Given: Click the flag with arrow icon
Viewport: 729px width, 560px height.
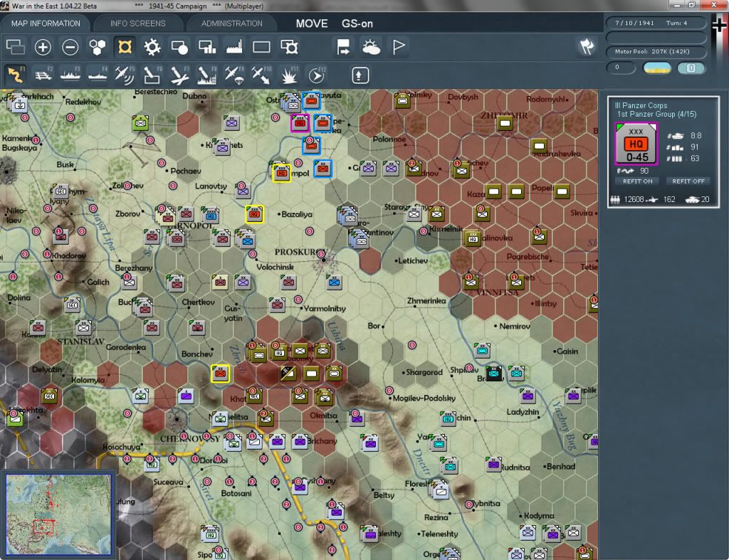Looking at the screenshot, I should 344,47.
